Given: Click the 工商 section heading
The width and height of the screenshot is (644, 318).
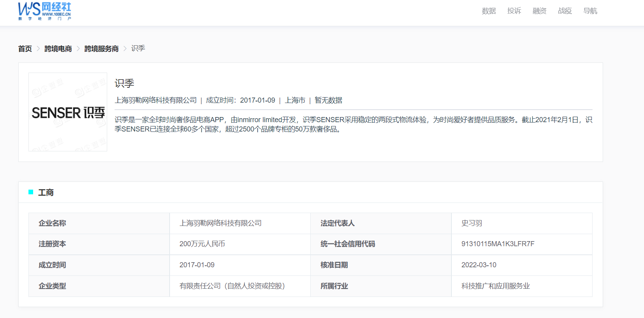Looking at the screenshot, I should [x=46, y=192].
